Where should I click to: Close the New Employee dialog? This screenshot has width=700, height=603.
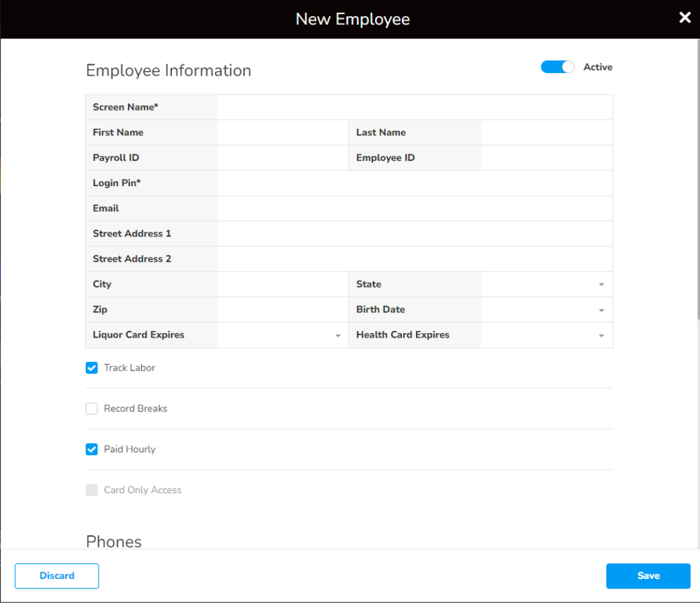point(685,18)
